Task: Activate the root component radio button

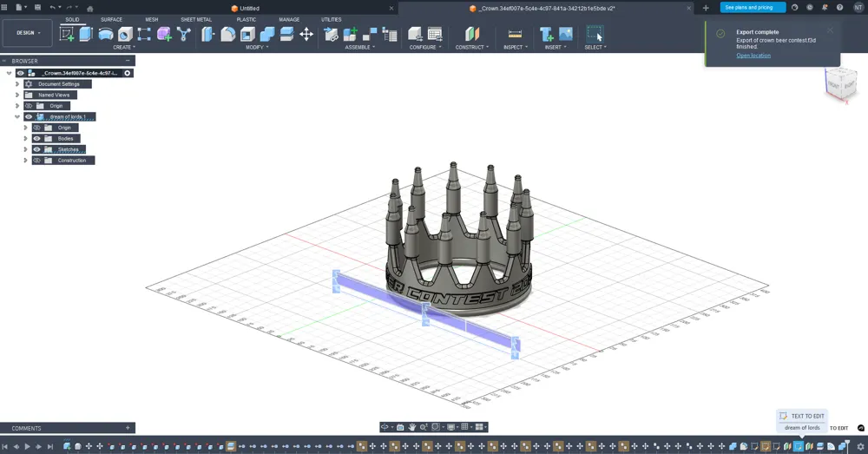Action: pos(128,73)
